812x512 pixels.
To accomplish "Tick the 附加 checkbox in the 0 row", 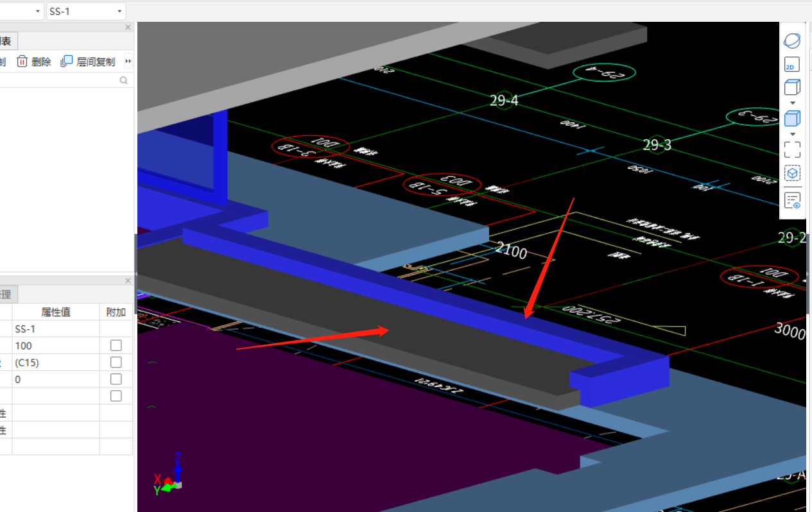I will [116, 379].
